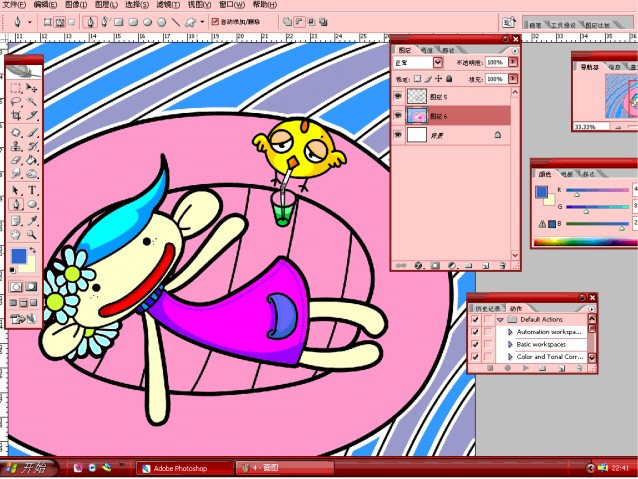Select the Crop tool
Screen dimensions: 638x479
16,115
